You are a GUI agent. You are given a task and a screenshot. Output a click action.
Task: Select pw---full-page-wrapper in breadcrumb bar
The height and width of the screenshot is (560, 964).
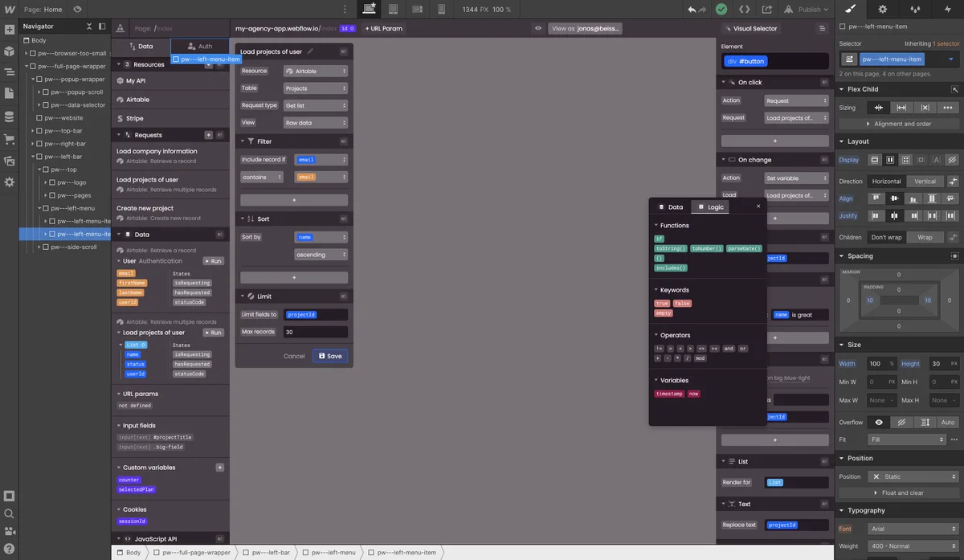click(x=191, y=553)
